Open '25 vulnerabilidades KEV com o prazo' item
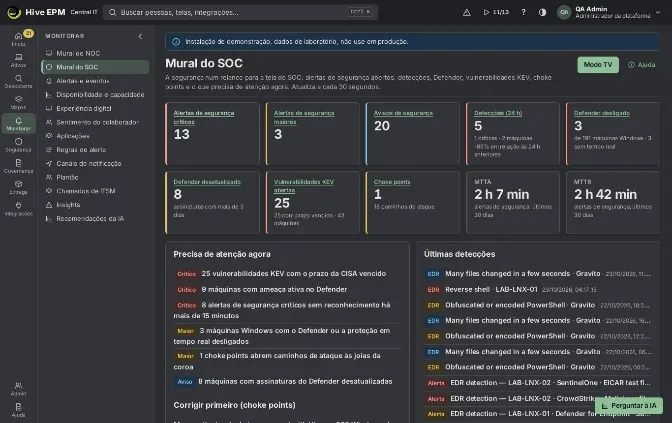This screenshot has width=672, height=423. tap(294, 273)
